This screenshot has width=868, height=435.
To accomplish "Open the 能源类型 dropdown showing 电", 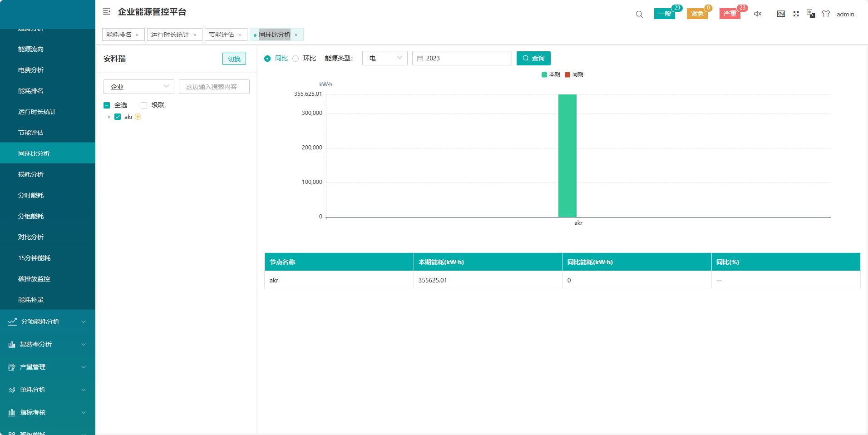I will click(x=385, y=58).
